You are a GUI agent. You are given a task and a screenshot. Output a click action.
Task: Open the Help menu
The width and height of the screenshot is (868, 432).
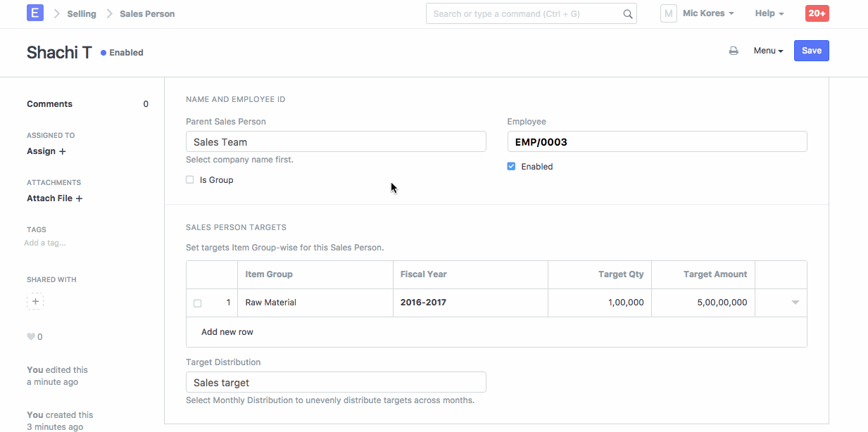coord(769,13)
